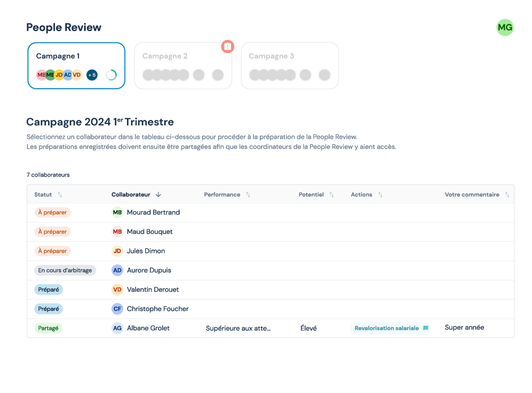Click Valentin Derouet's Préparé status badge
The width and height of the screenshot is (532, 393).
48,290
